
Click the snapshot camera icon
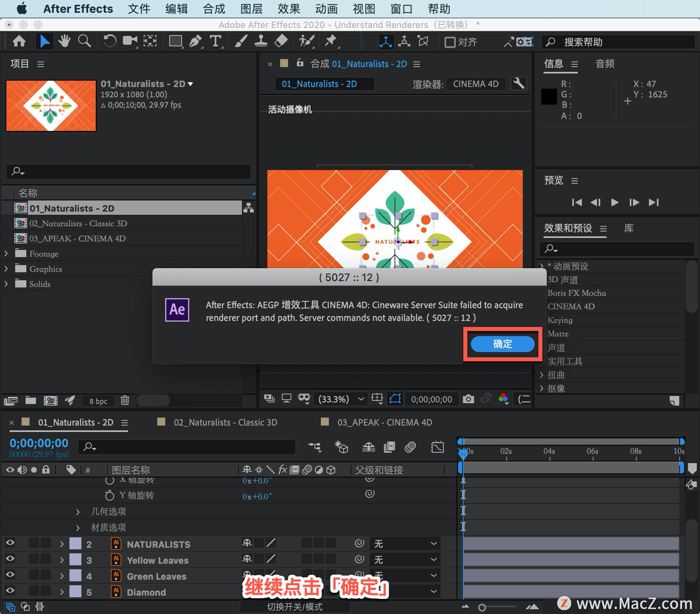pos(468,399)
